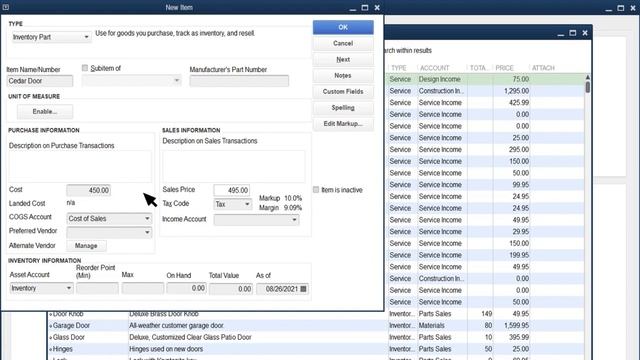Click the Description on Sales Transactions box
The image size is (640, 360).
coord(233,167)
